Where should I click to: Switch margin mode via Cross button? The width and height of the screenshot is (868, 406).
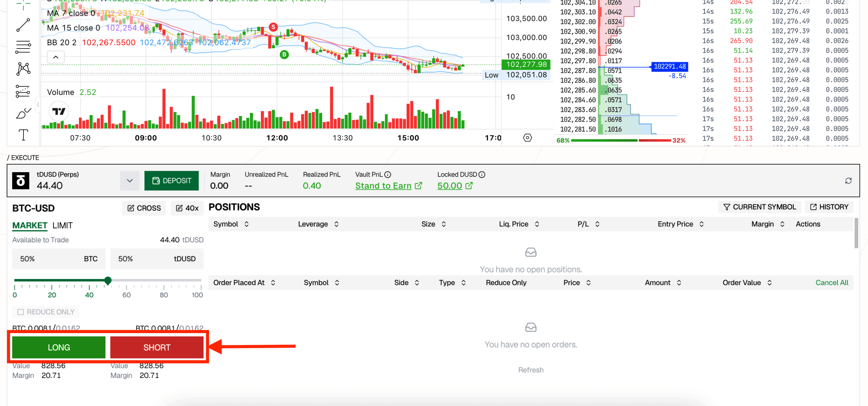(x=144, y=208)
